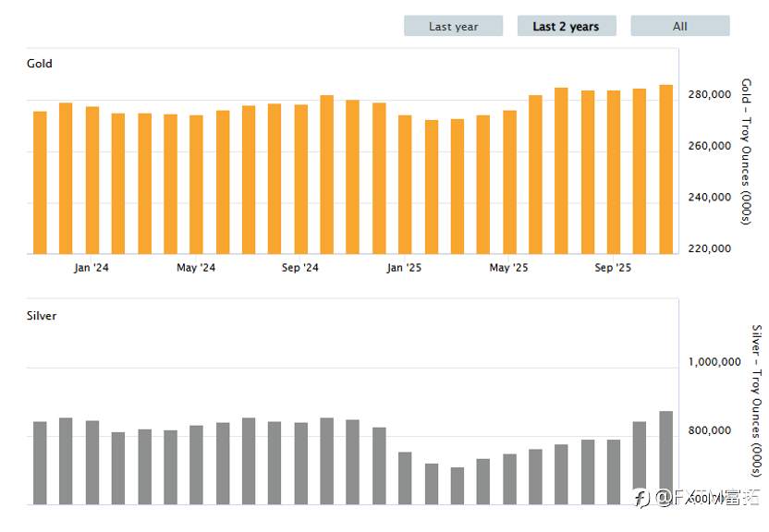This screenshot has height=532, width=769.
Task: Click the 240,000 gold axis value
Action: 710,198
